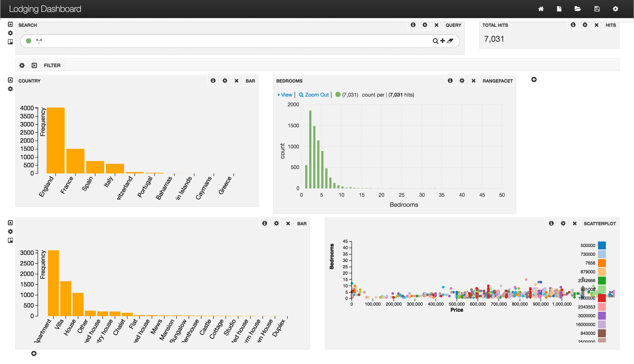Pick the 7656 orange legend swatch
This screenshot has width=634, height=364.
point(602,263)
